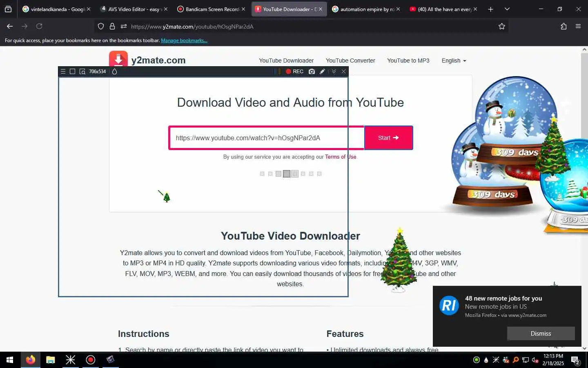The width and height of the screenshot is (588, 368).
Task: Start recording with the REC button
Action: click(294, 72)
